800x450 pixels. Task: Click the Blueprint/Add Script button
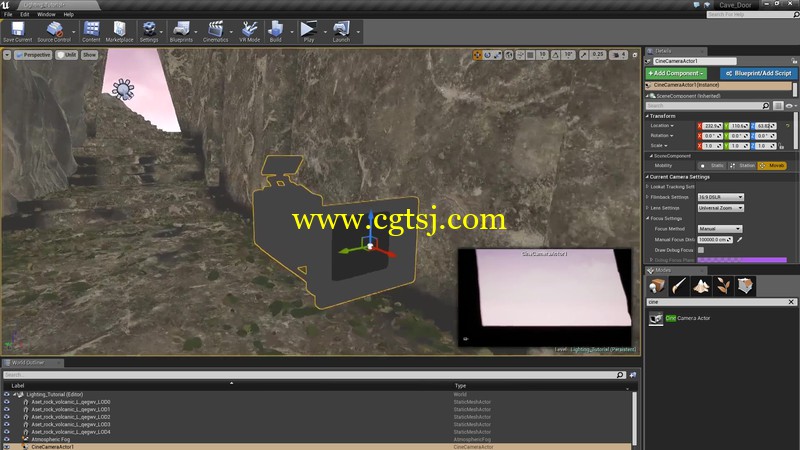tap(759, 73)
